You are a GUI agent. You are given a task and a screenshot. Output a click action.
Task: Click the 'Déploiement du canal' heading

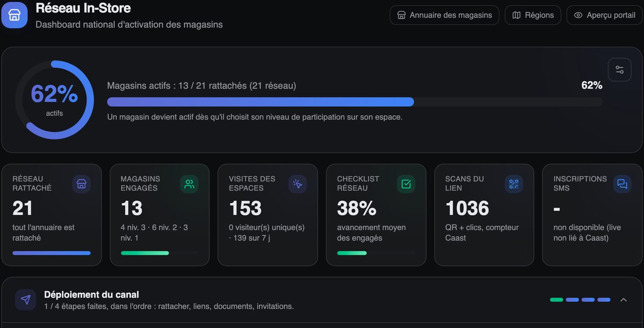point(92,295)
